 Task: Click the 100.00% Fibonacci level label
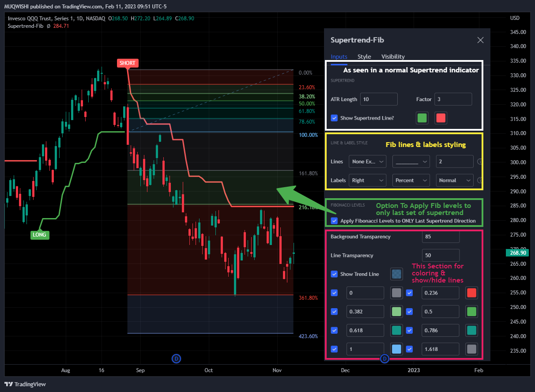[308, 135]
